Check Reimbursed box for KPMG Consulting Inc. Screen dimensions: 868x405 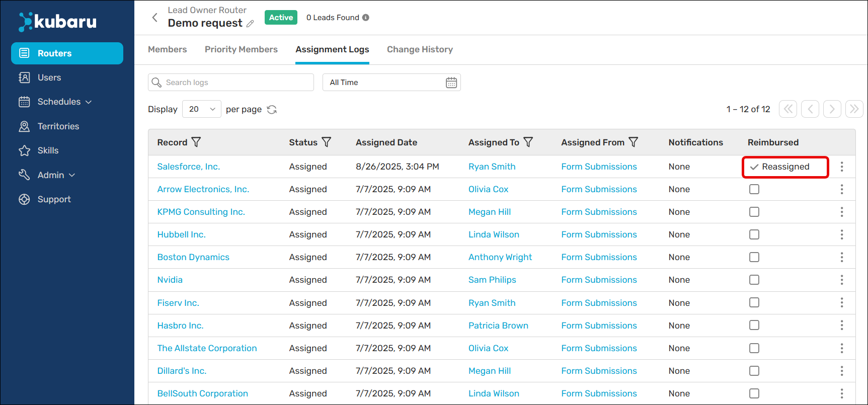pyautogui.click(x=754, y=212)
